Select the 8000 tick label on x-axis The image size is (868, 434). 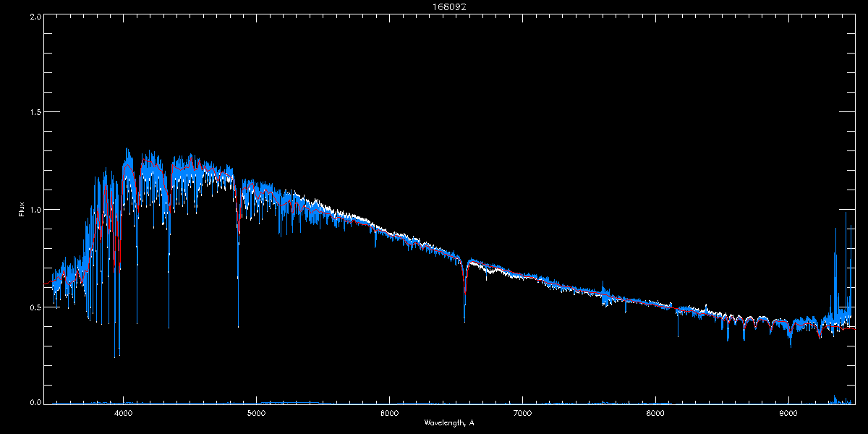pos(655,413)
